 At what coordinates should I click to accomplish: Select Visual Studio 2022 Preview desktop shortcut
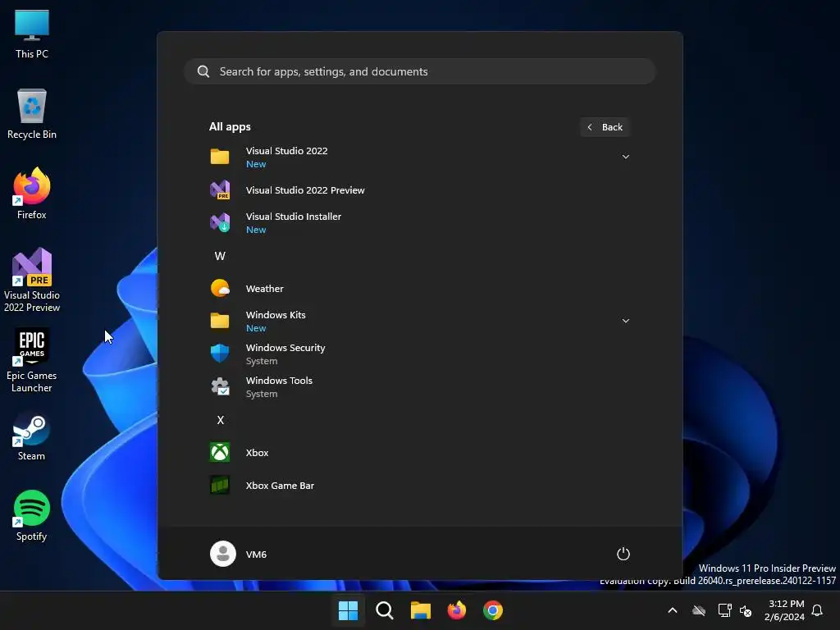click(32, 281)
